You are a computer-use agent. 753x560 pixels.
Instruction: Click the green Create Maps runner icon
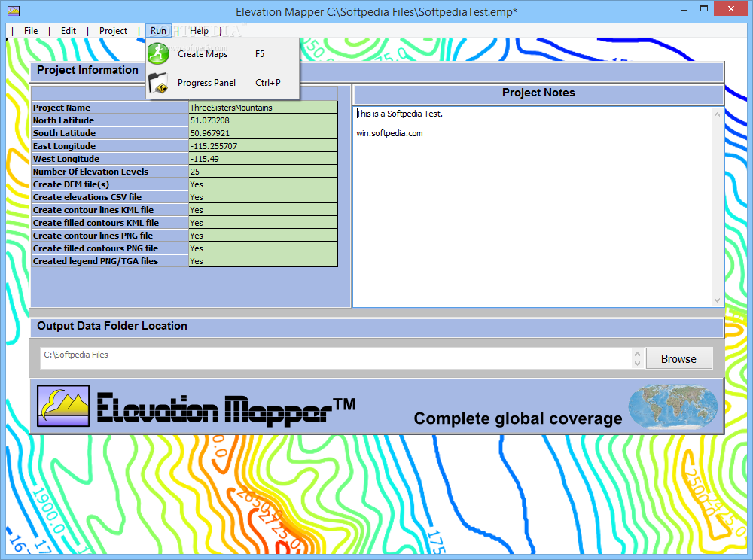(158, 53)
